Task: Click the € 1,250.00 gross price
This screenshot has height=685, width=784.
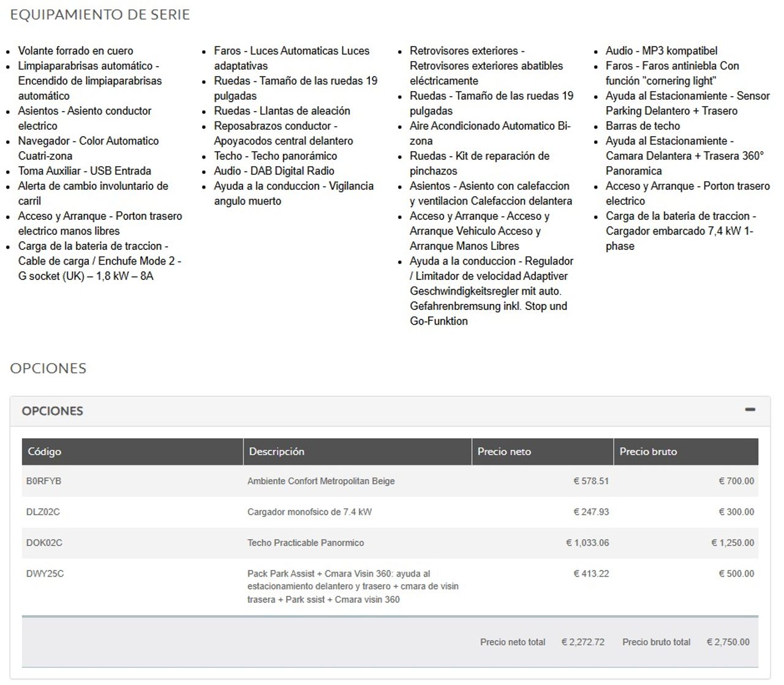Action: (x=733, y=543)
